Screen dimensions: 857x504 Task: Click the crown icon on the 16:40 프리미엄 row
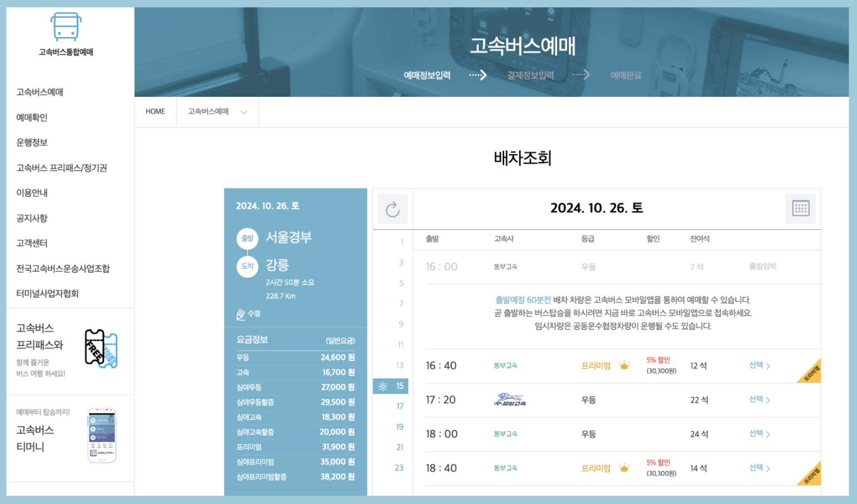coord(625,366)
